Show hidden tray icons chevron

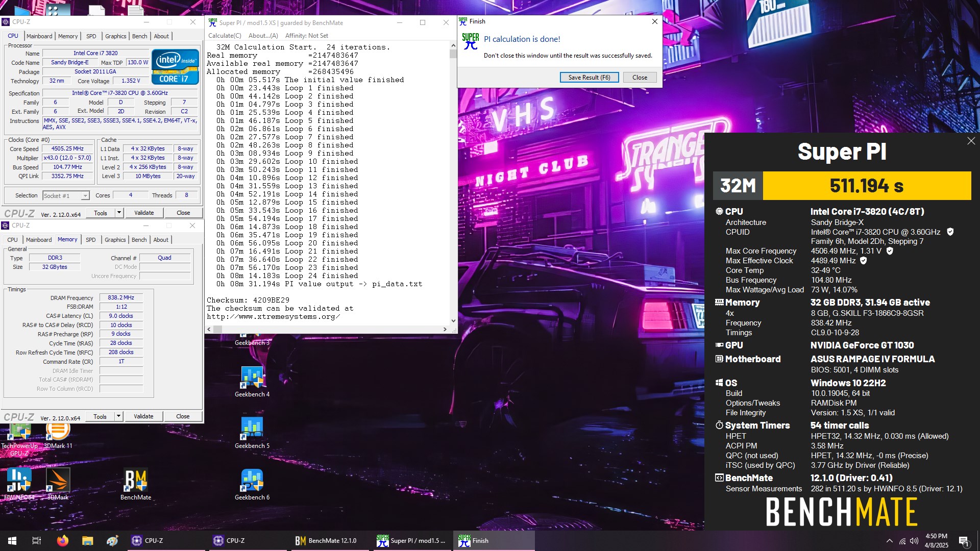[890, 541]
